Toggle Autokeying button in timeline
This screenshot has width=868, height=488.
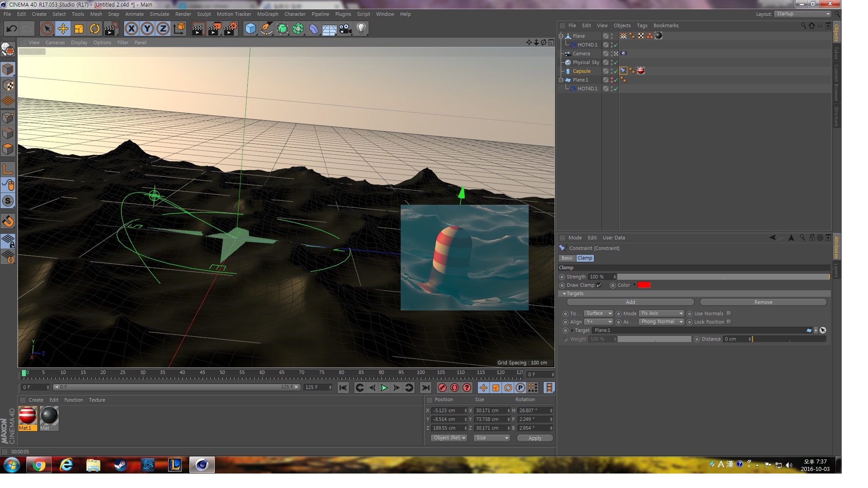[x=455, y=388]
